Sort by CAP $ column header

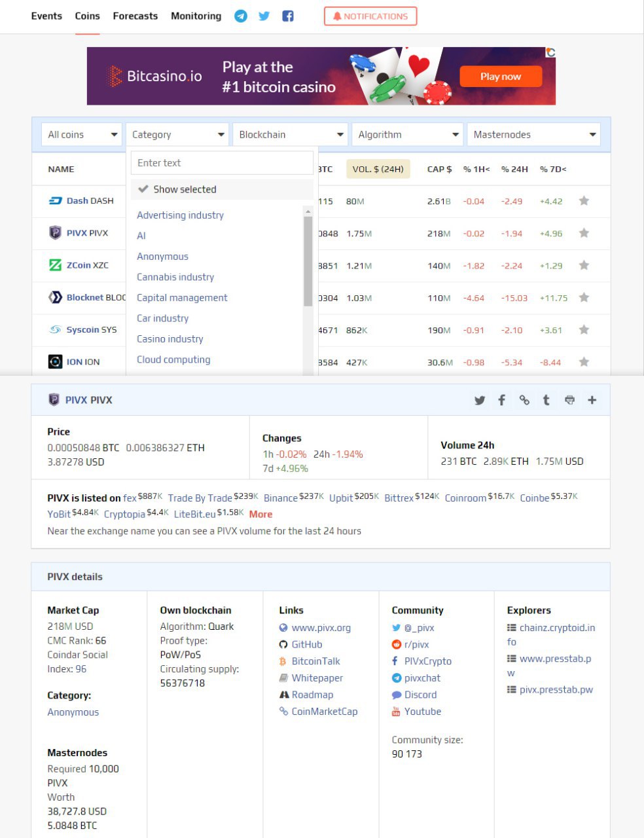click(439, 169)
